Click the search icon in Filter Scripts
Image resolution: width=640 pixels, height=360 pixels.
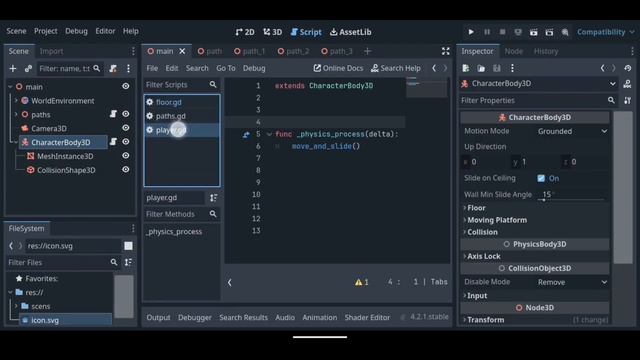[213, 84]
